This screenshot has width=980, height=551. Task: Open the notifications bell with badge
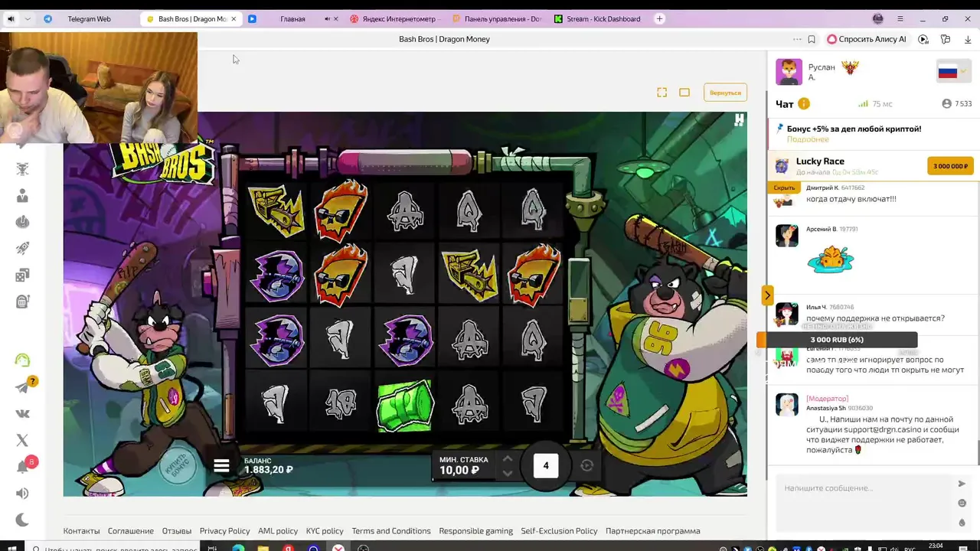point(22,467)
